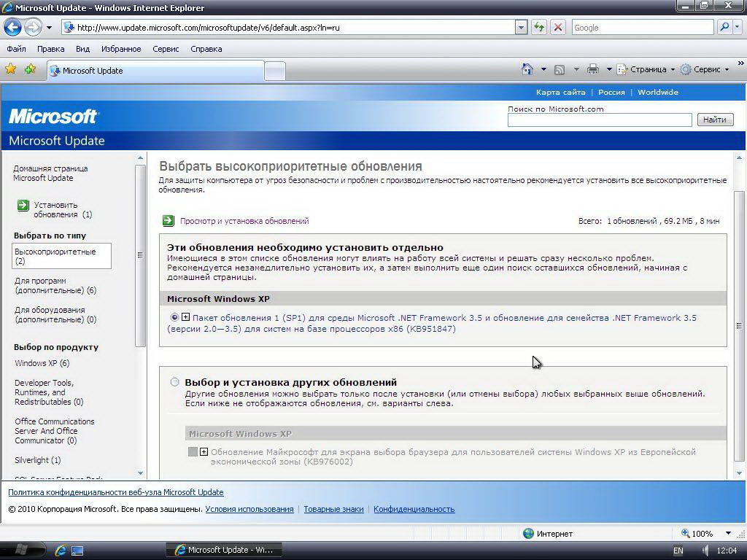Expand the RSS feeds dropdown arrow

(x=576, y=69)
